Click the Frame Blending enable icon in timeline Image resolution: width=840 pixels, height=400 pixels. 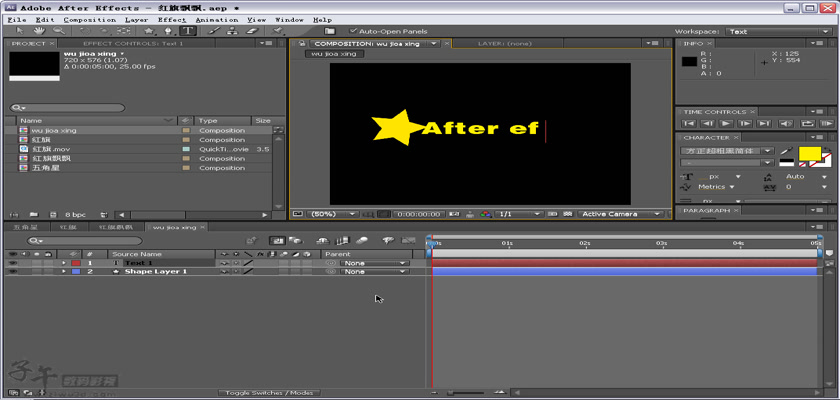(x=342, y=241)
